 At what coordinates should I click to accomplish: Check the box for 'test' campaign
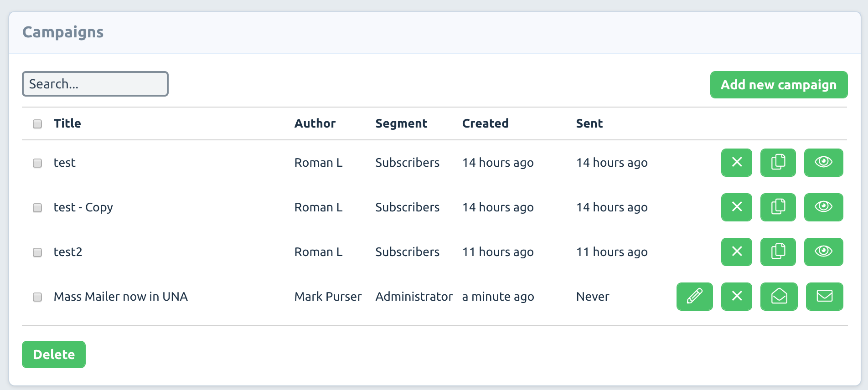click(37, 163)
